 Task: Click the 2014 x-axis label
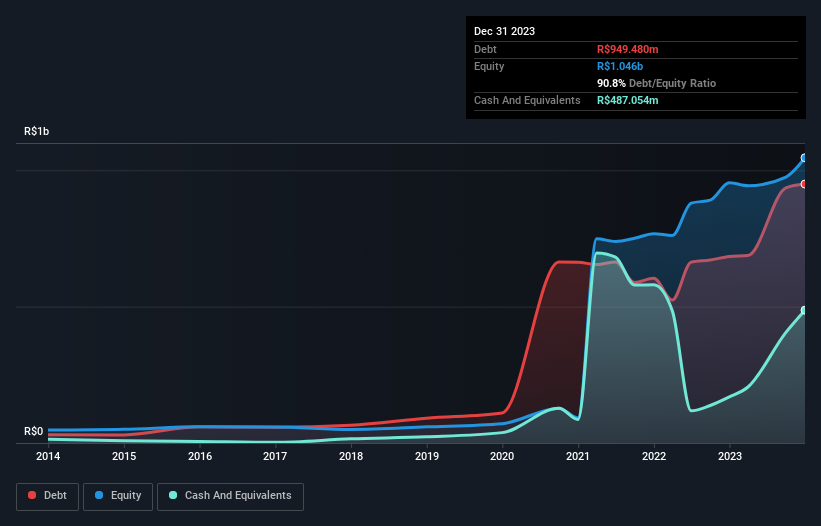[x=48, y=456]
